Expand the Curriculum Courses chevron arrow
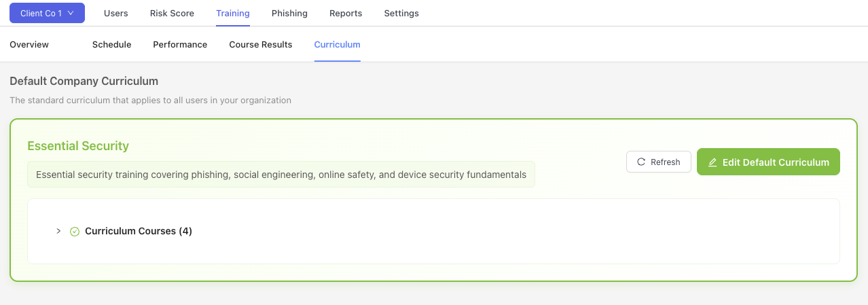Viewport: 868px width, 305px height. click(58, 231)
